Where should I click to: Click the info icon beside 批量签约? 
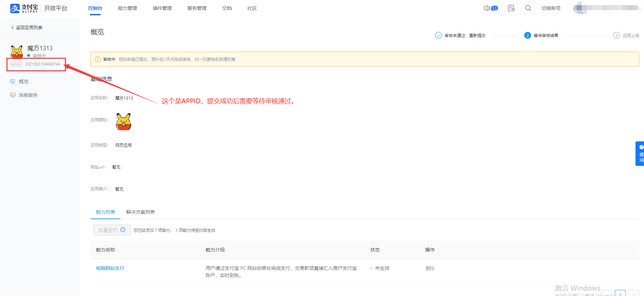(x=123, y=230)
